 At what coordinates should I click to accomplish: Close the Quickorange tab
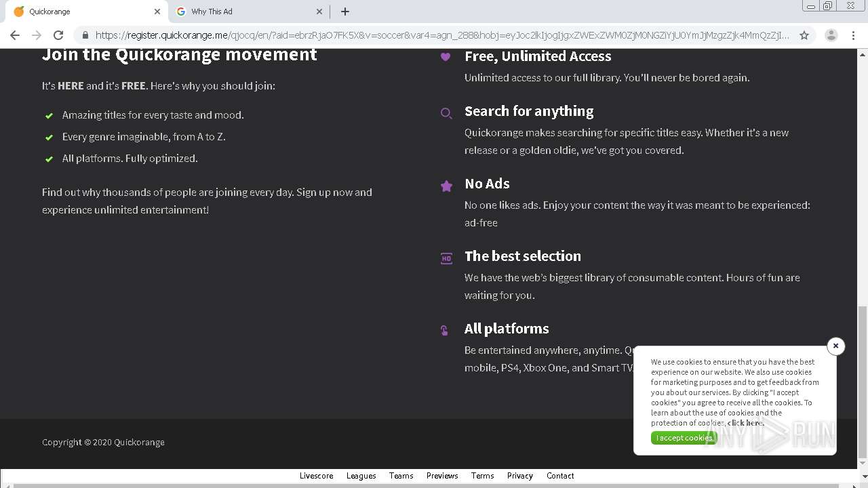(157, 12)
